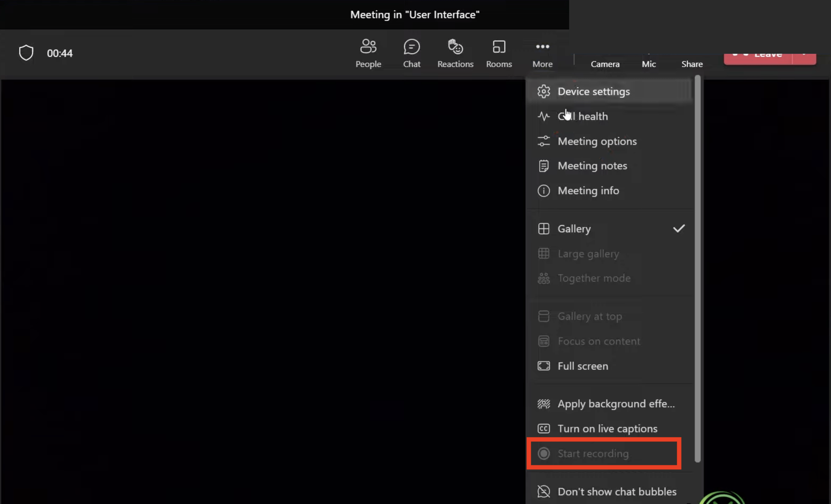This screenshot has height=504, width=831.
Task: Click the shield security icon
Action: tap(26, 53)
